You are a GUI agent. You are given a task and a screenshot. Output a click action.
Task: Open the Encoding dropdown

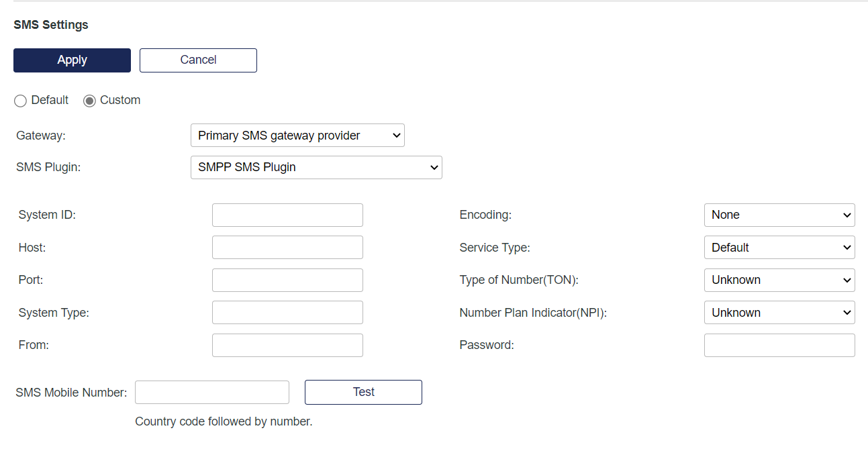779,215
